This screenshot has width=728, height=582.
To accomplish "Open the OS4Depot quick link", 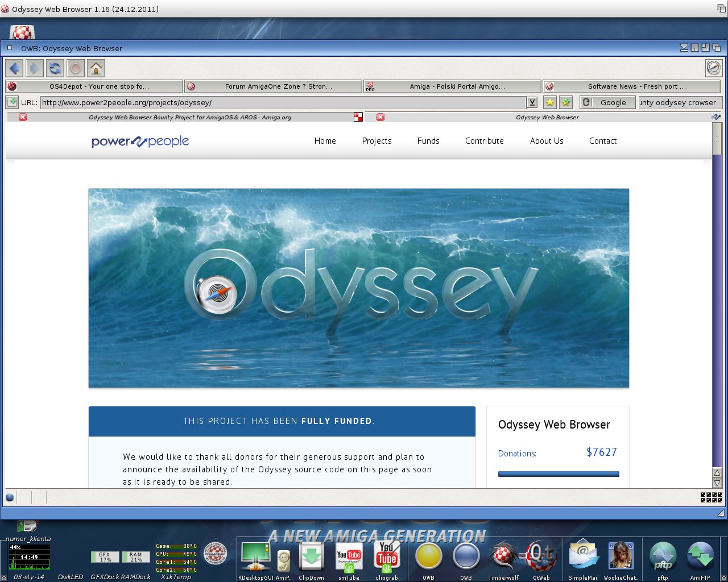I will tap(94, 86).
